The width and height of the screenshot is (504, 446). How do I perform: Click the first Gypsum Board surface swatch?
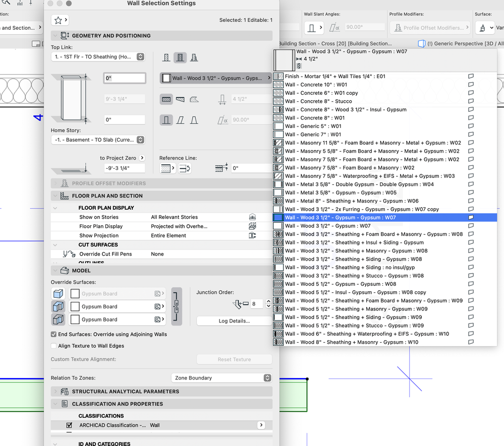[75, 293]
